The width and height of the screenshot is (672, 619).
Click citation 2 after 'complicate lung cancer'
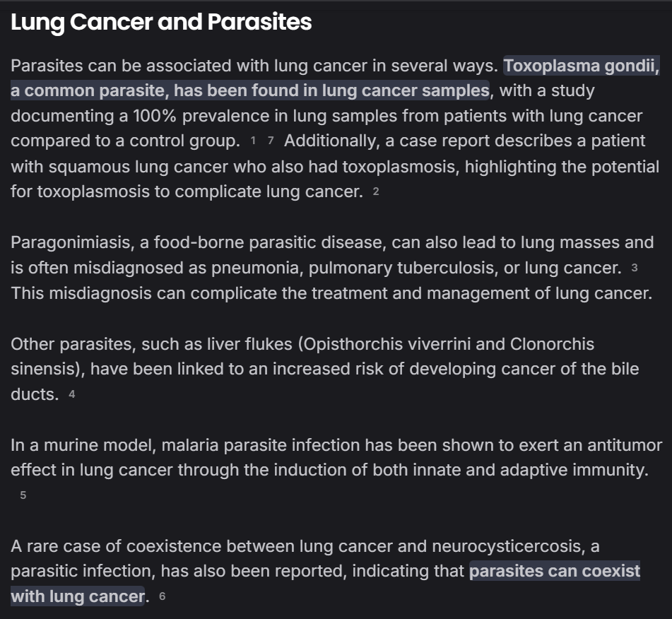(376, 192)
